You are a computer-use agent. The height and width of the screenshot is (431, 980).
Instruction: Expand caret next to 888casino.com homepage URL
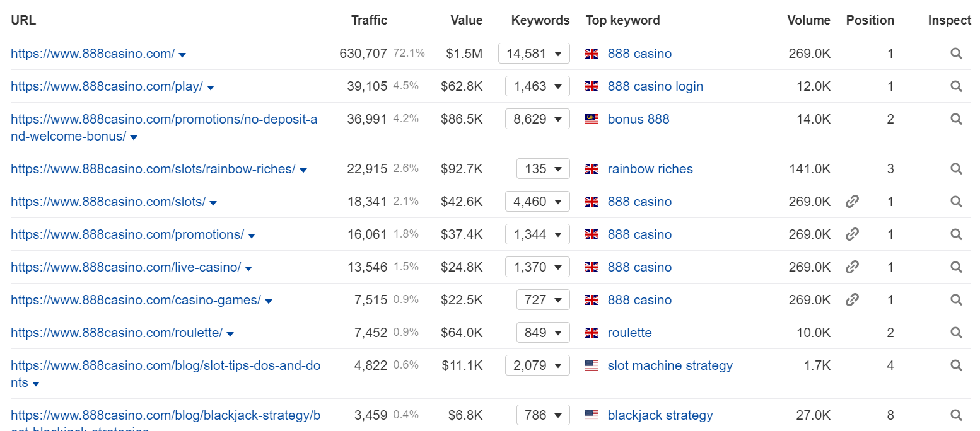182,55
